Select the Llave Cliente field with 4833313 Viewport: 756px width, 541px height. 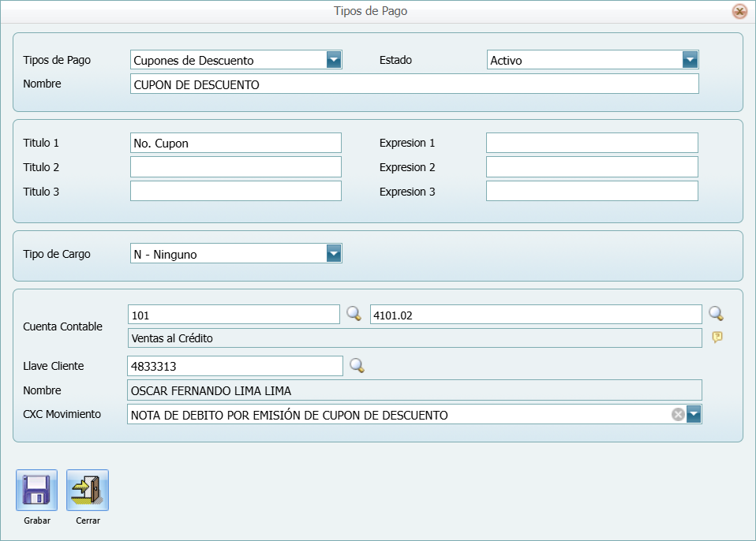pos(234,365)
